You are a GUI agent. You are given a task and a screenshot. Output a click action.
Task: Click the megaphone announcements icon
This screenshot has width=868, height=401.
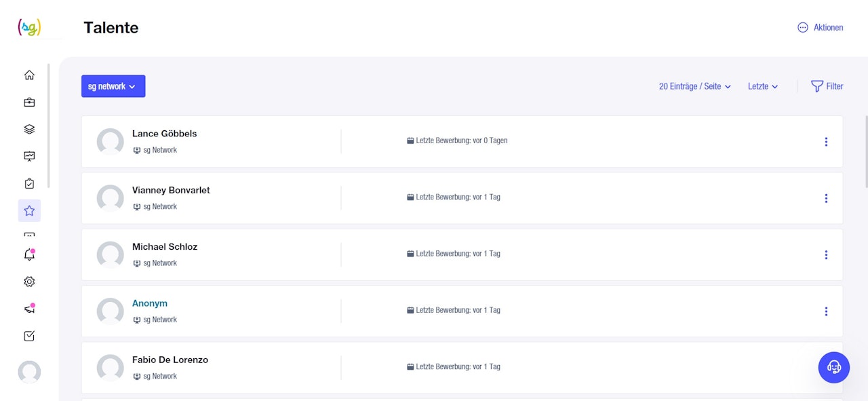pos(29,309)
